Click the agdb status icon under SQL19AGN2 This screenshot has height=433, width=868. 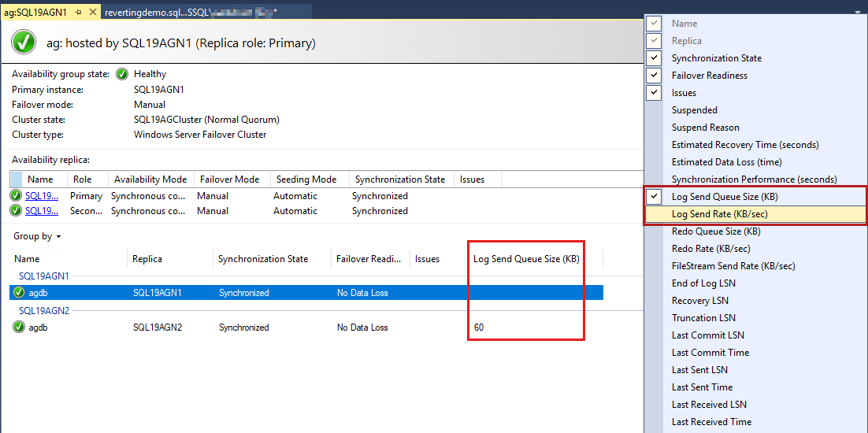19,328
